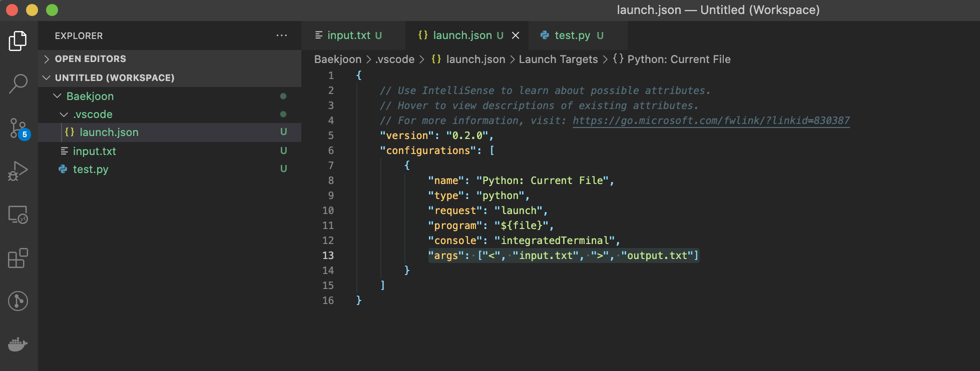Click the "name" key on line 8
The height and width of the screenshot is (371, 980).
click(446, 180)
